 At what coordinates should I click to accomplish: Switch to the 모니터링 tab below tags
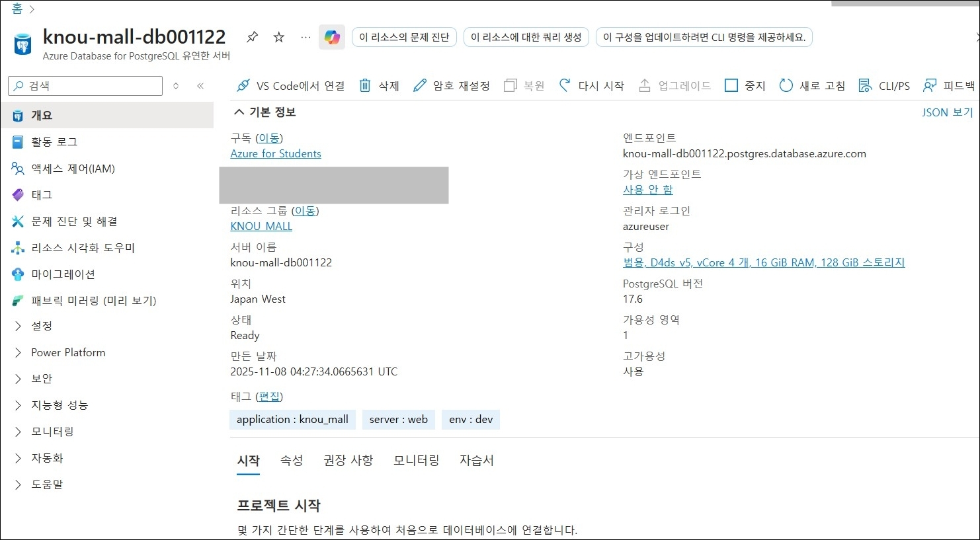point(417,461)
